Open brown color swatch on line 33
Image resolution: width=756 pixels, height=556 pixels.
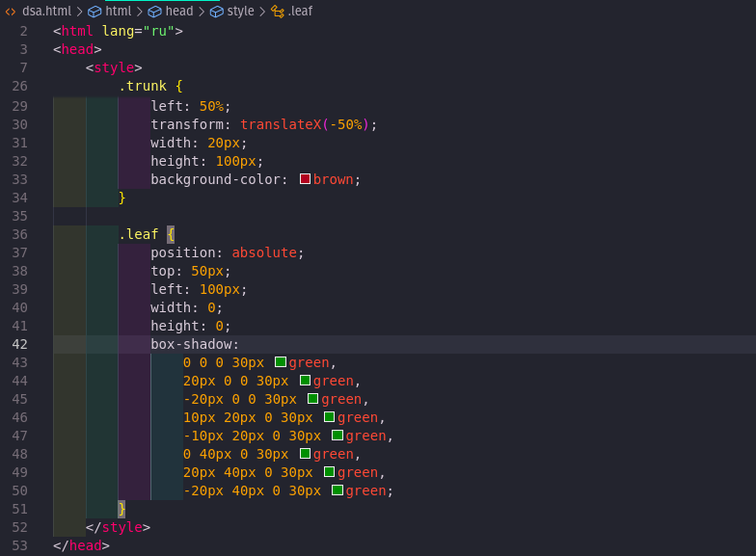point(305,179)
